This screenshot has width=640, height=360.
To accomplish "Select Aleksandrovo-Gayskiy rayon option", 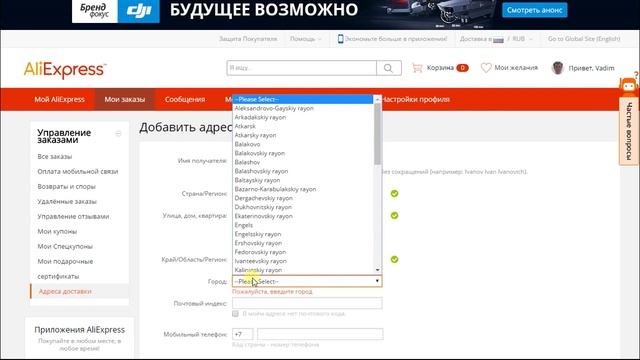I will pos(303,108).
